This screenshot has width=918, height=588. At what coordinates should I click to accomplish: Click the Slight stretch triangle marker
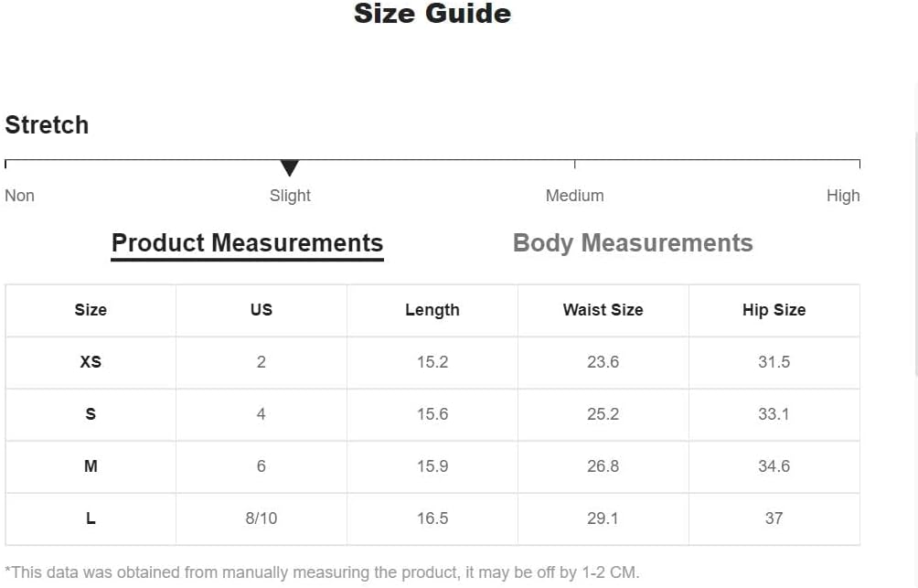coord(289,167)
